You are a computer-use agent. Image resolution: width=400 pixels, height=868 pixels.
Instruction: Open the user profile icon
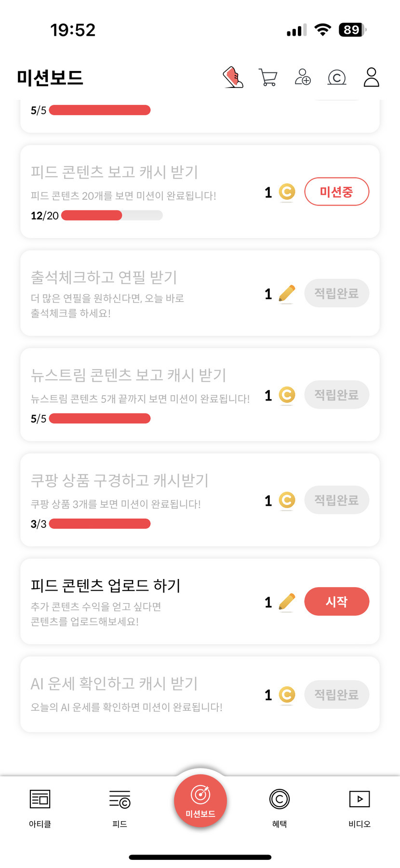tap(371, 77)
